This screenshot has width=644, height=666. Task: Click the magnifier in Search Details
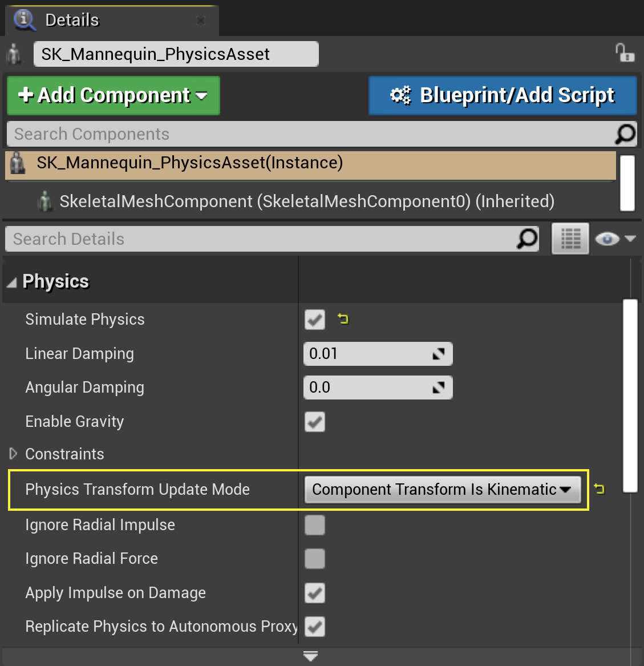click(x=527, y=239)
